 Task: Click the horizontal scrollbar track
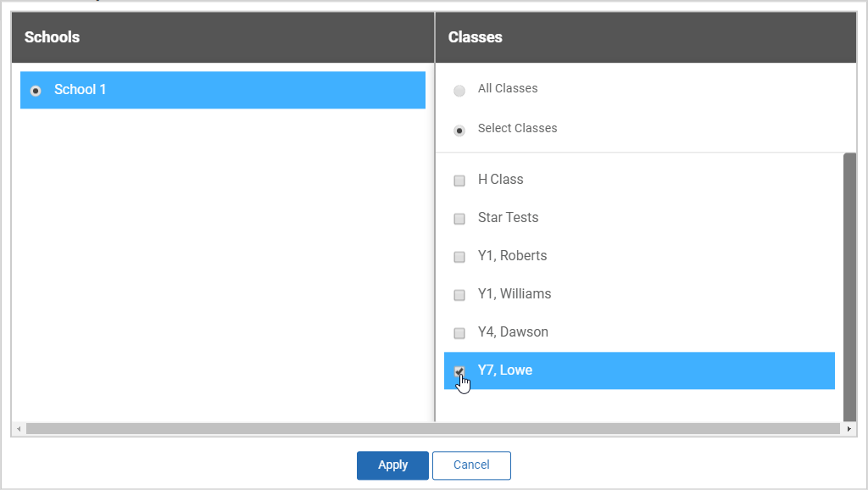[432, 429]
